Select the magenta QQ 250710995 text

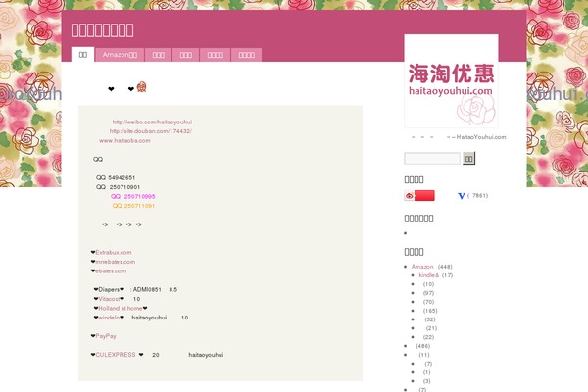coord(132,197)
